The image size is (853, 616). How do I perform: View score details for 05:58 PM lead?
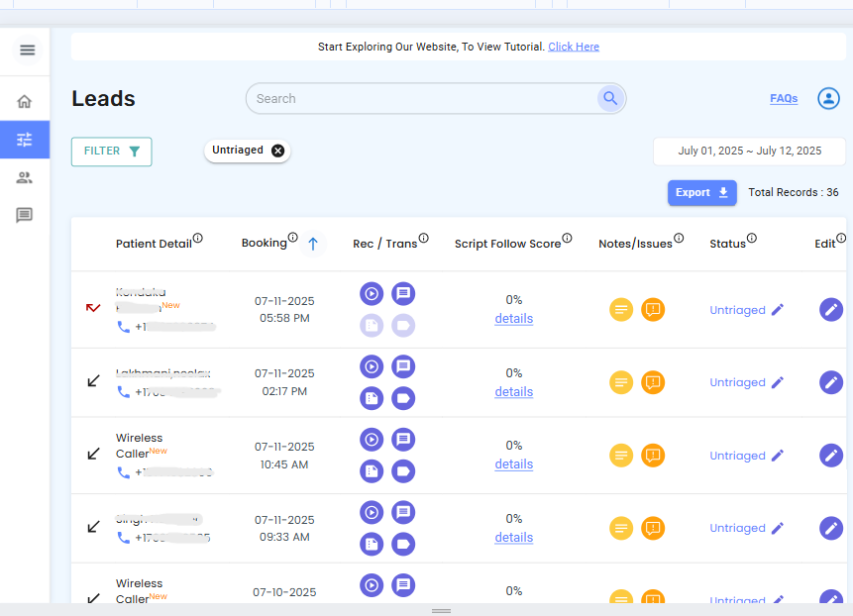513,319
